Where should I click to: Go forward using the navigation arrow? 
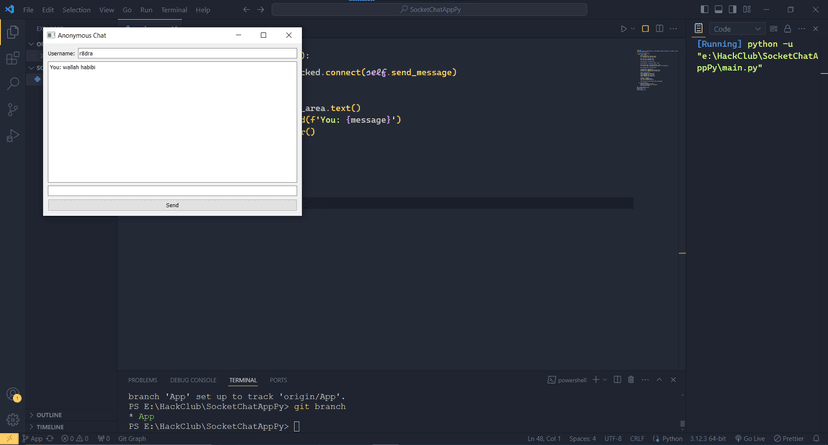(261, 10)
